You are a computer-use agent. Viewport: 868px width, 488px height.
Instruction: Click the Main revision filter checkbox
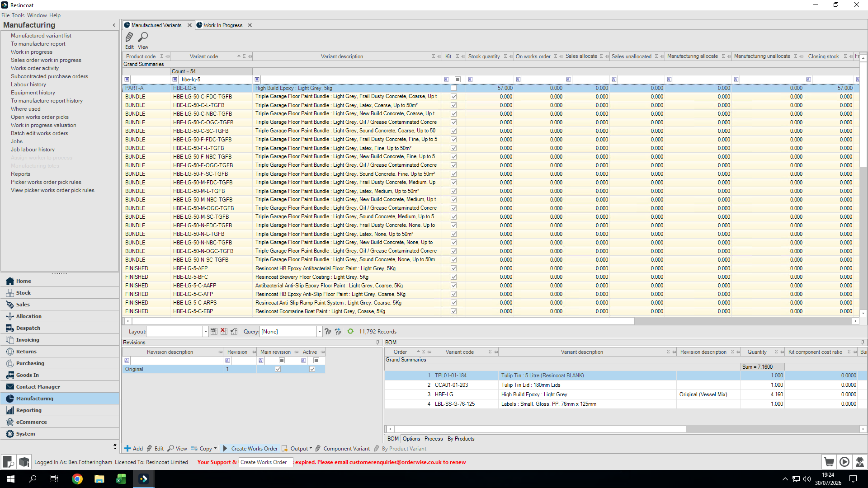click(x=282, y=361)
